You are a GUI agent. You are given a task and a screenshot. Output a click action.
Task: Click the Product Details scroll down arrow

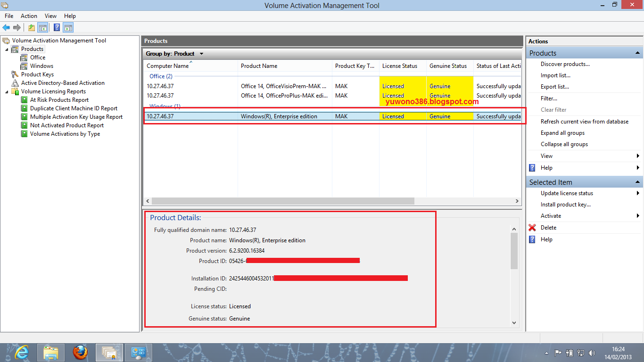(x=514, y=323)
